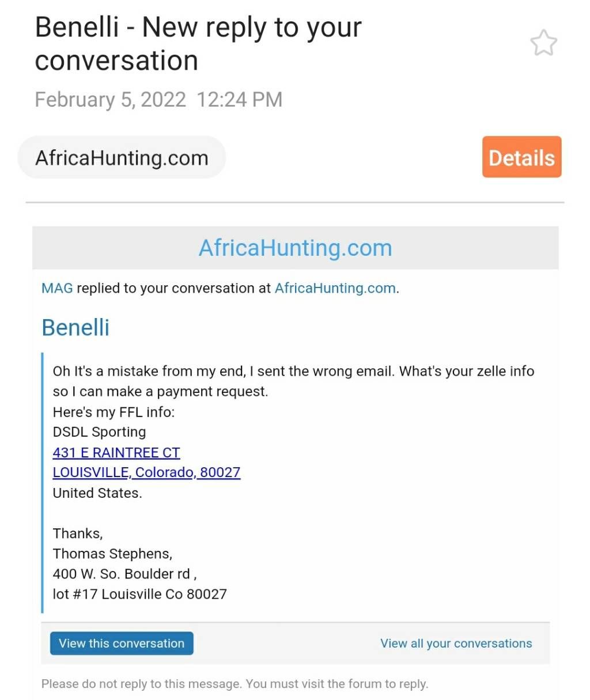Select the email subject heading text

point(198,44)
